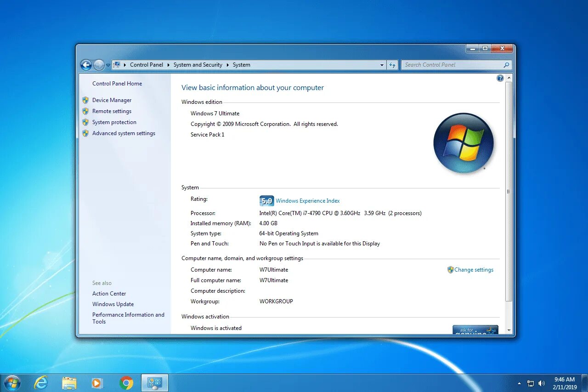Open Performance Information and Tools link
Screen dimensions: 588x392
coord(128,318)
